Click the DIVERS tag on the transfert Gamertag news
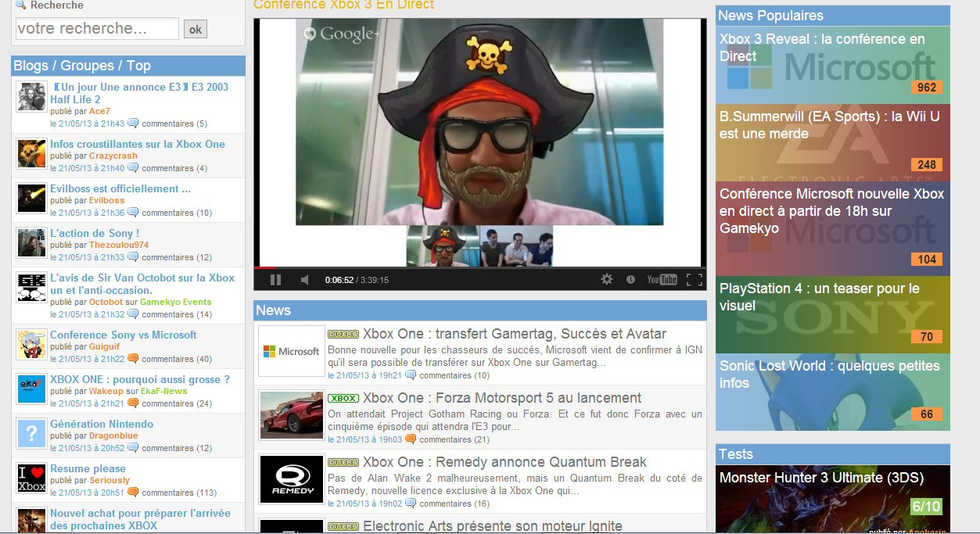Image resolution: width=980 pixels, height=534 pixels. coord(343,335)
